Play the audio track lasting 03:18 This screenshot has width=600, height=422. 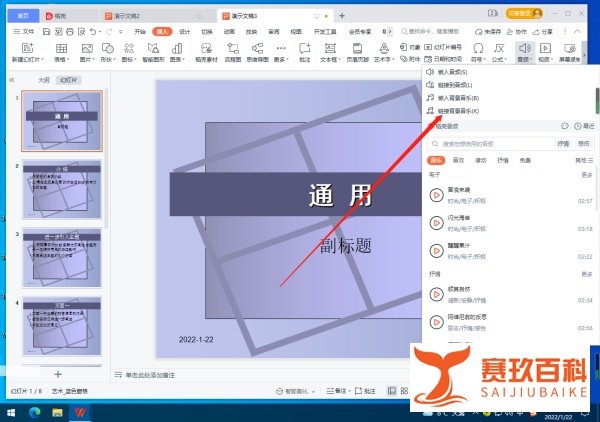point(436,223)
